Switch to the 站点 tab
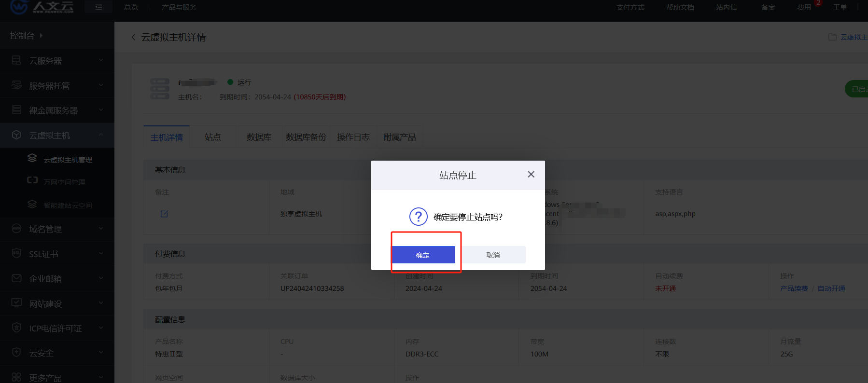This screenshot has height=383, width=868. point(213,137)
